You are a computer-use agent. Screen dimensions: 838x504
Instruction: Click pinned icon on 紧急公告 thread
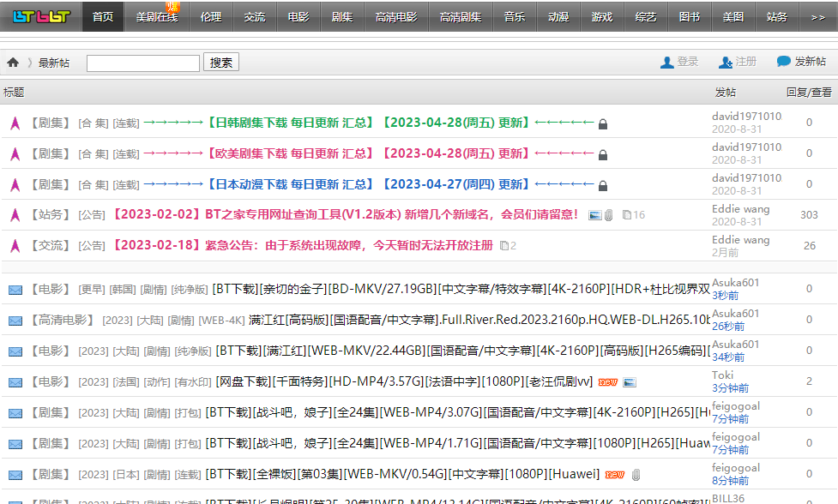[x=15, y=246]
